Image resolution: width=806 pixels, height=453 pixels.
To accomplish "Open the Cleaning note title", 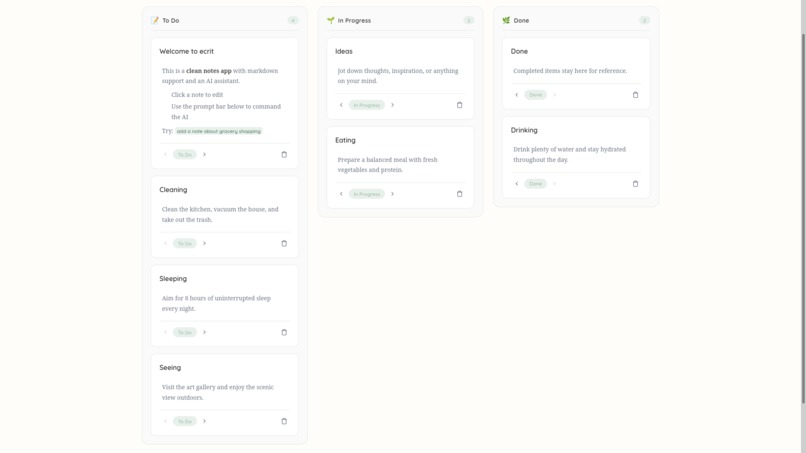I will 173,190.
